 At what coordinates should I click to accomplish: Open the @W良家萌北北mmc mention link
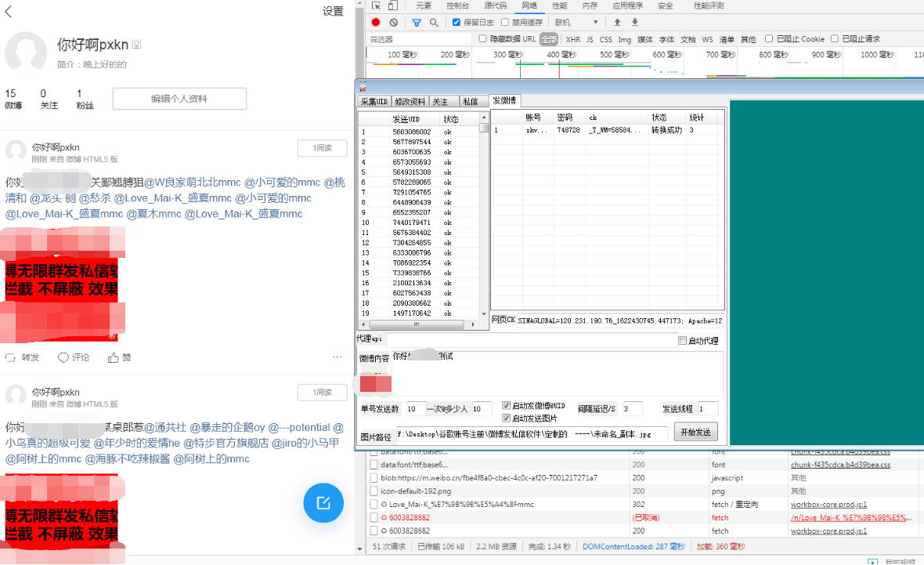point(192,183)
